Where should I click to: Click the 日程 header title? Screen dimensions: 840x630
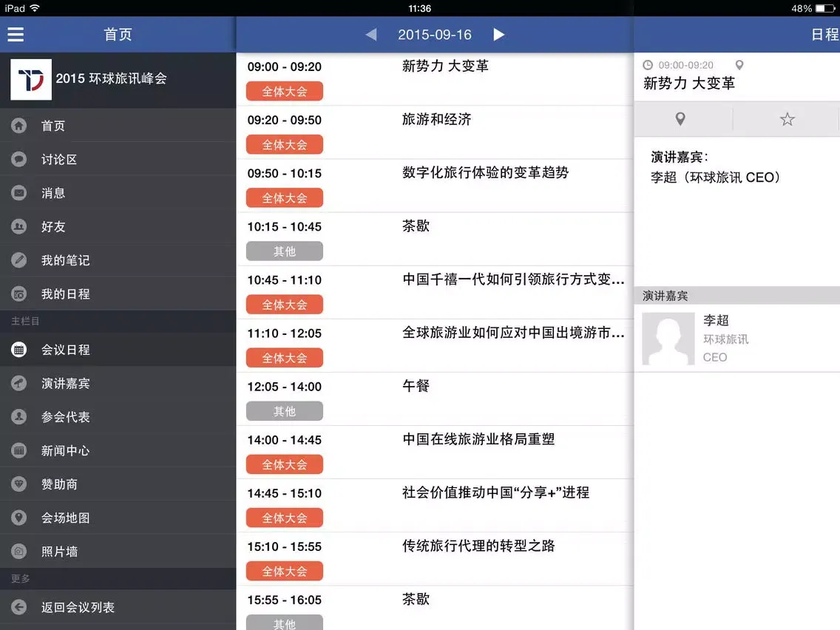point(825,35)
